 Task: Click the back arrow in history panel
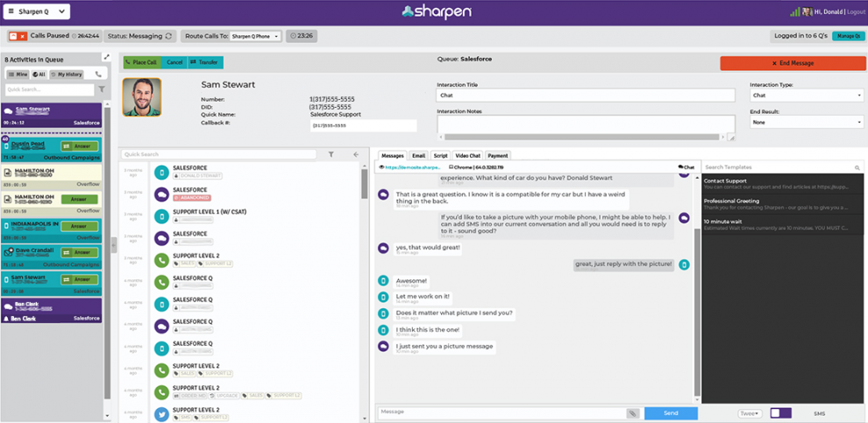pyautogui.click(x=356, y=155)
